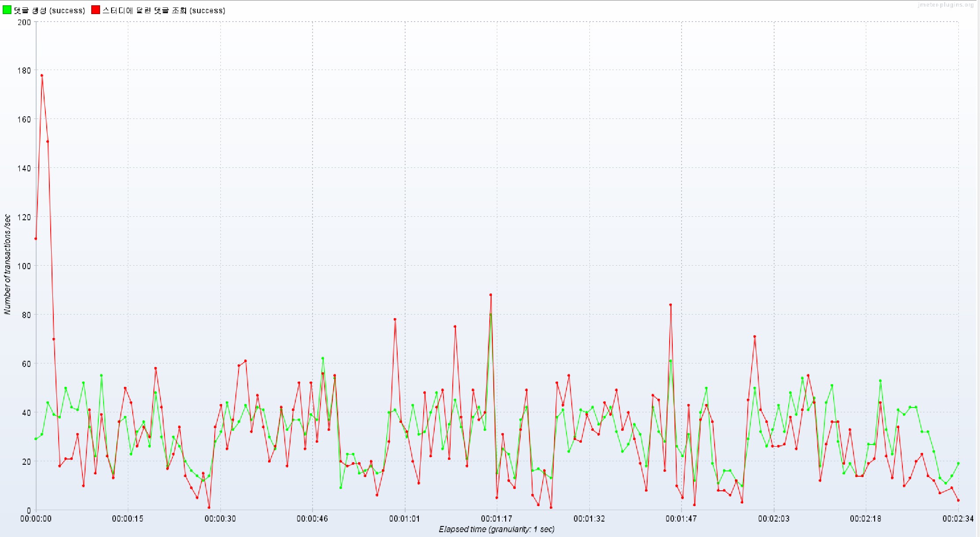Click the red peak point near 178
This screenshot has width=980, height=537.
click(42, 75)
